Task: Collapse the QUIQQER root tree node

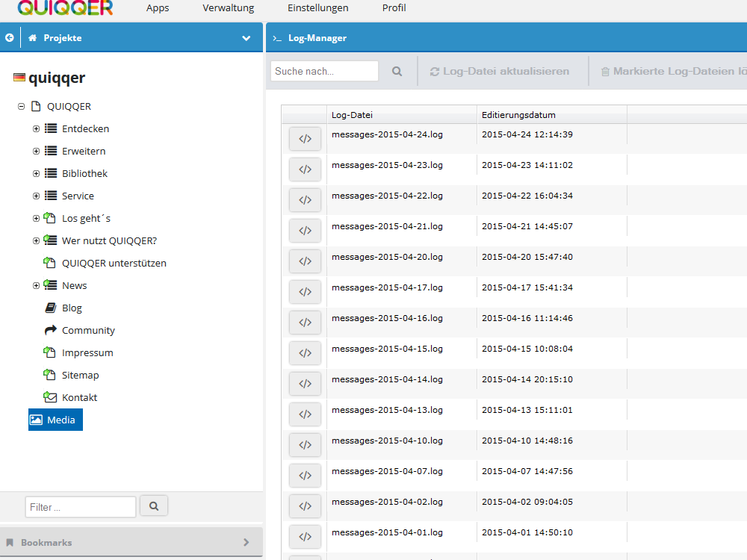Action: tap(21, 106)
